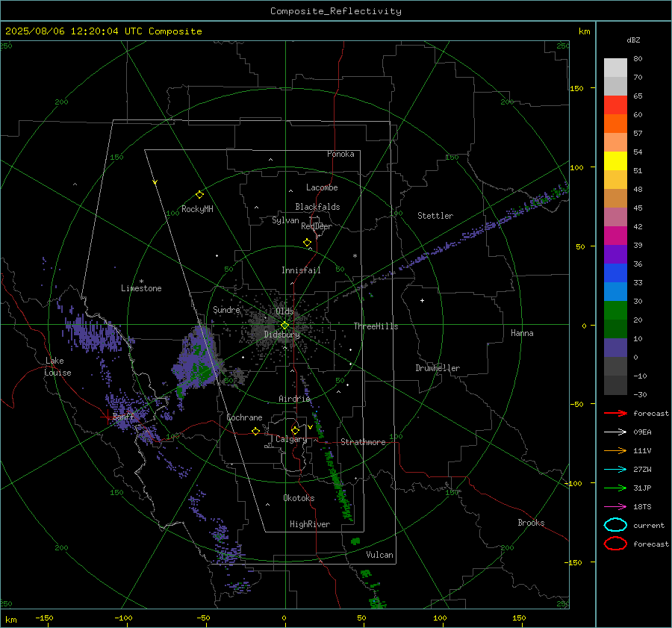672x628 pixels.
Task: Click the Banff town label
Action: (123, 417)
